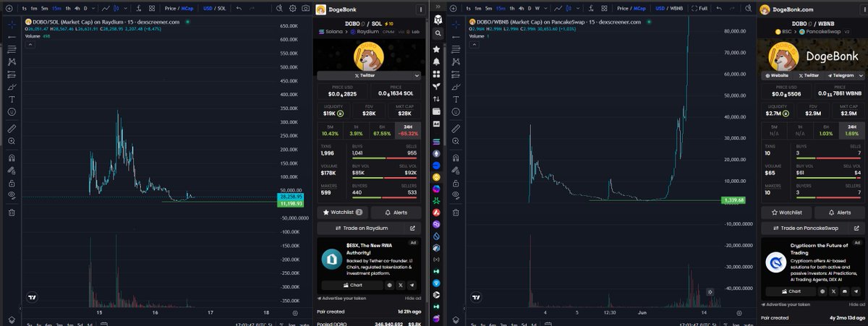Take a snapshot with camera icon in Raydium chart

coord(305,8)
